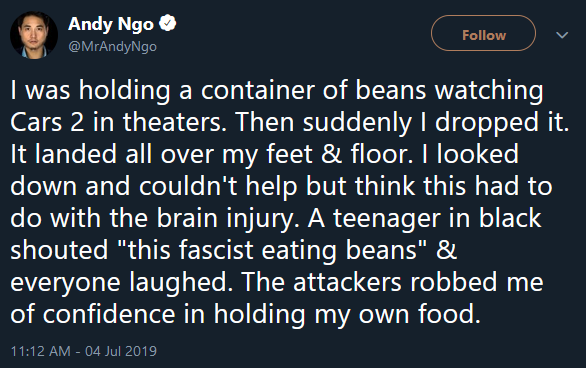Open the 11:12 AM time link
Image resolution: width=586 pixels, height=368 pixels.
40,351
